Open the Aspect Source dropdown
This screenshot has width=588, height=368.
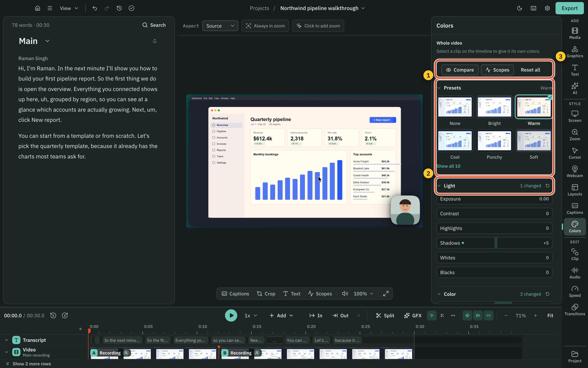[x=220, y=26]
